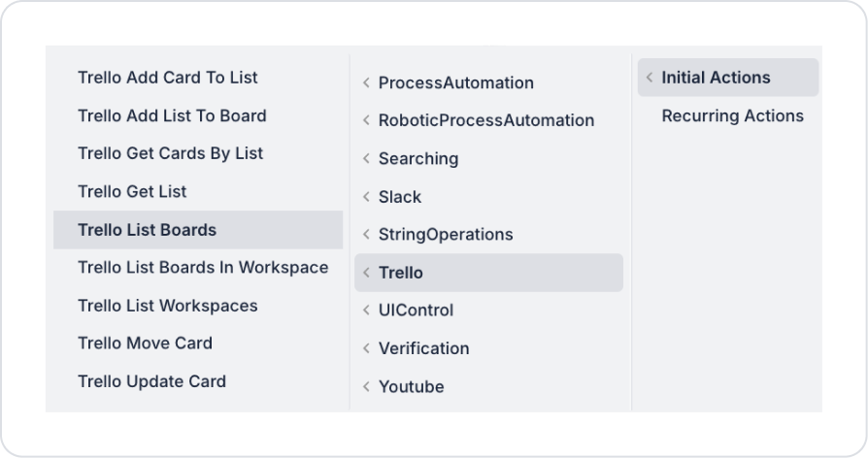Viewport: 868px width, 458px height.
Task: Open the Trello Get List action
Action: [x=132, y=192]
